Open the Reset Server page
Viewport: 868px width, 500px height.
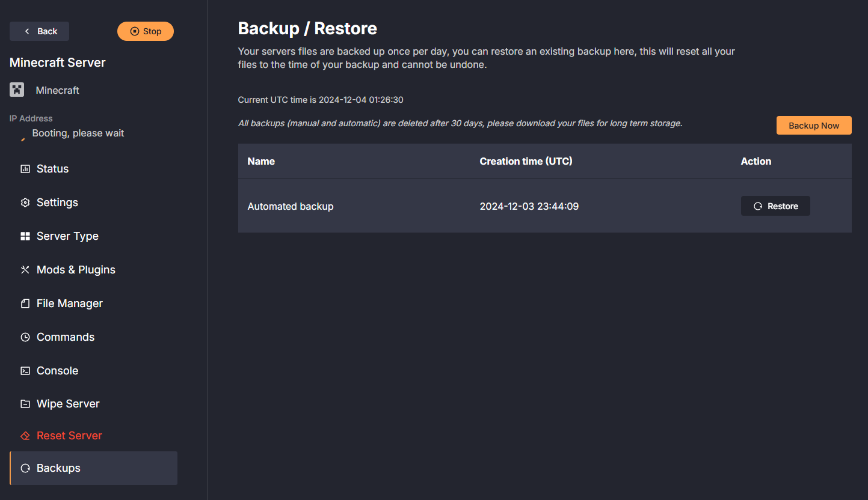pyautogui.click(x=68, y=435)
